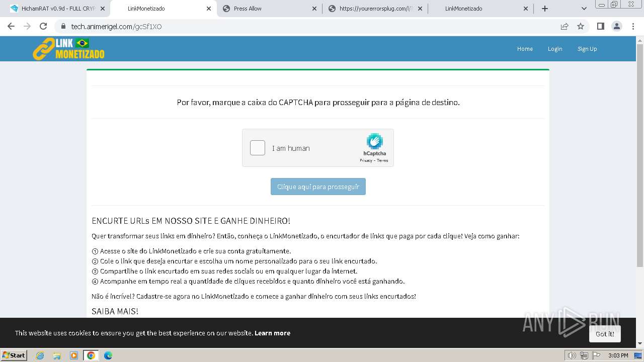Click the page vertical scrollbar

coord(640,155)
